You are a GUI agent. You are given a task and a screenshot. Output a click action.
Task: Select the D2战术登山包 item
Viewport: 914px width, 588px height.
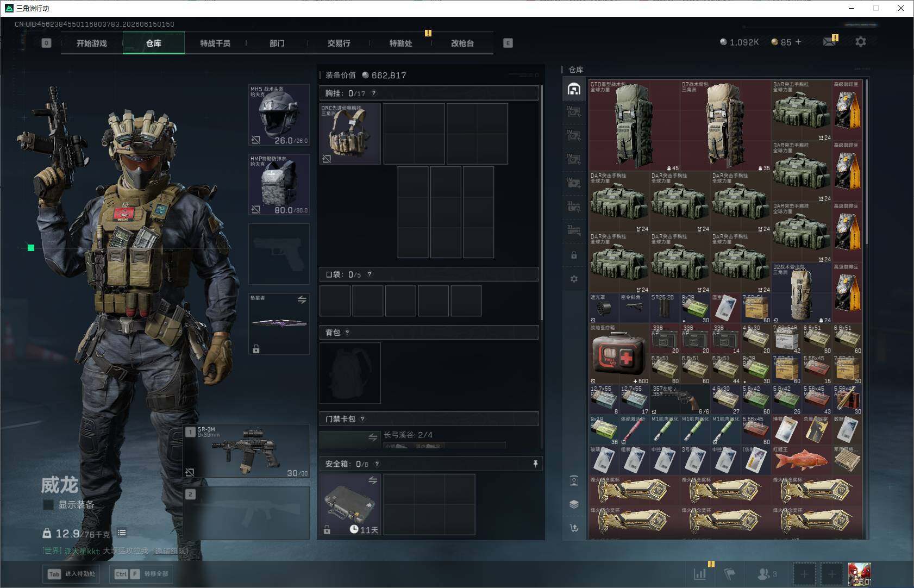(802, 293)
